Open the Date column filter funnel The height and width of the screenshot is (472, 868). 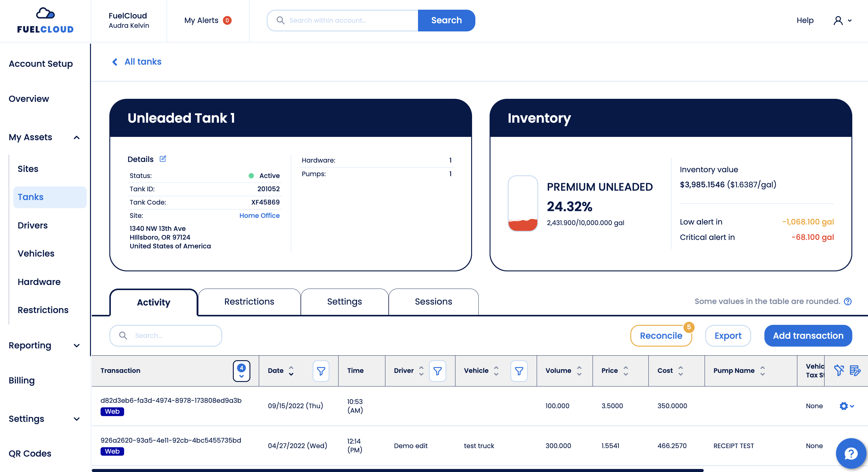pos(321,371)
